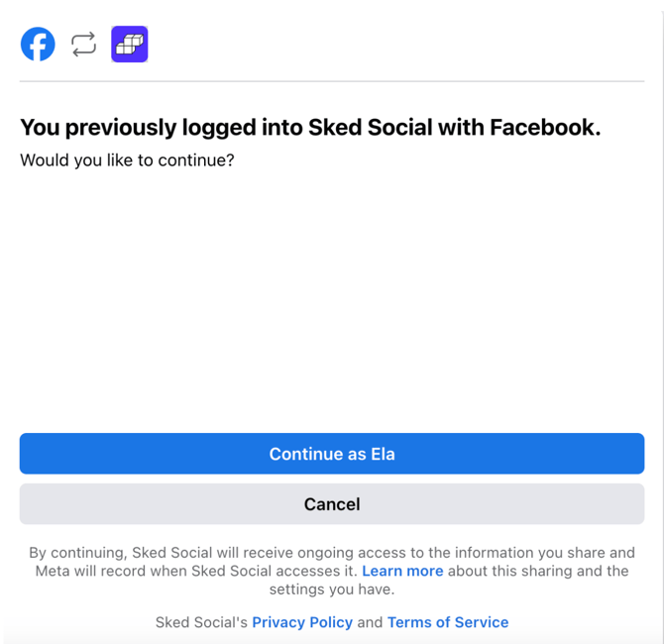The image size is (664, 644).
Task: Click the "Sked Social's" footer text
Action: pos(201,622)
